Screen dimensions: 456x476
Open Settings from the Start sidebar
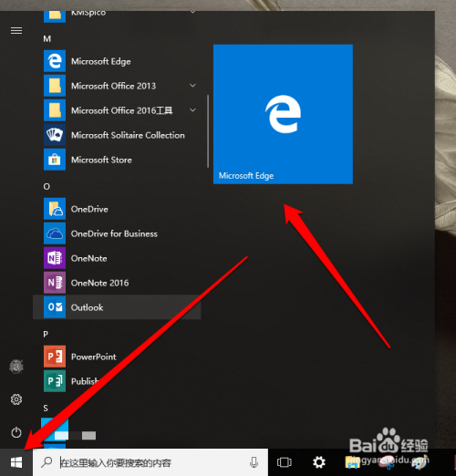[16, 399]
